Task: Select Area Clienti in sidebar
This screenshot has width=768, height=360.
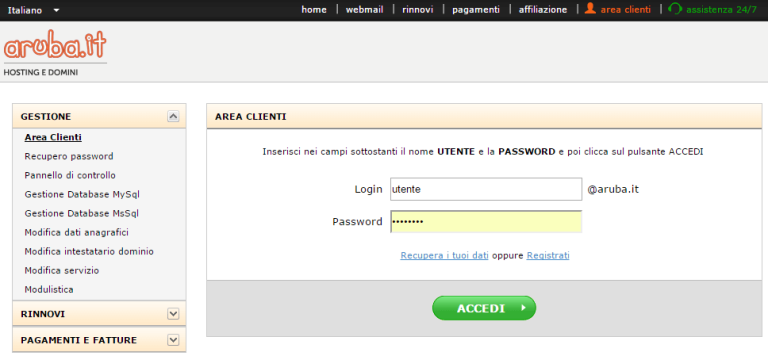Action: pos(53,137)
